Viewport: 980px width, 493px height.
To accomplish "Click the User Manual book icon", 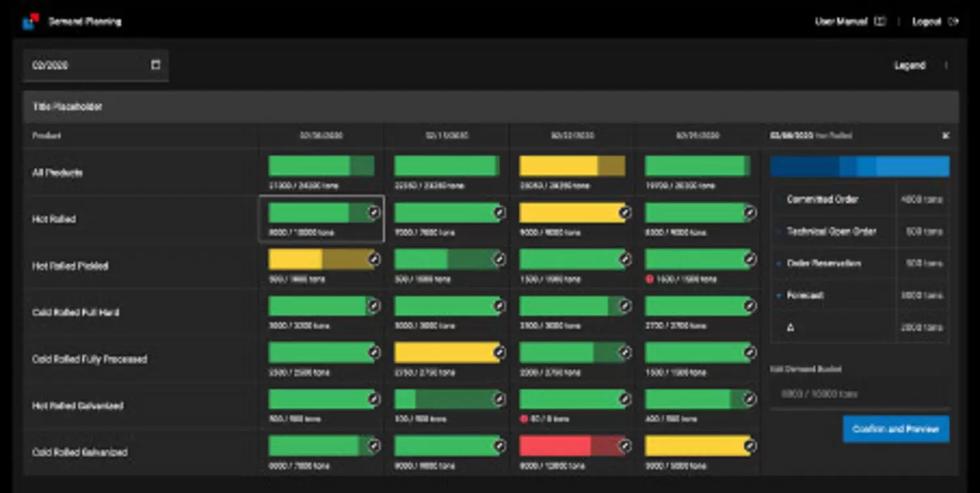I will click(880, 22).
